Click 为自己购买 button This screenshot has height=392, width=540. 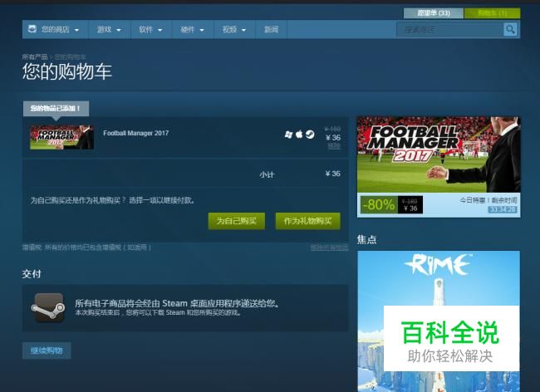point(237,221)
